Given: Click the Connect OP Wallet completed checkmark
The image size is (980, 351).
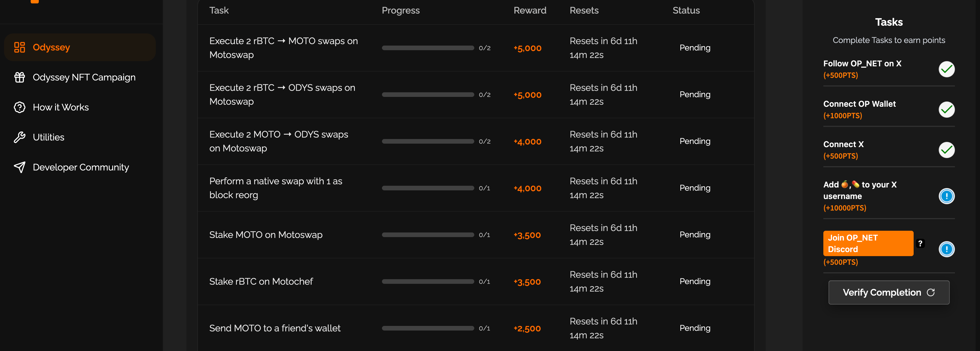Looking at the screenshot, I should (946, 110).
